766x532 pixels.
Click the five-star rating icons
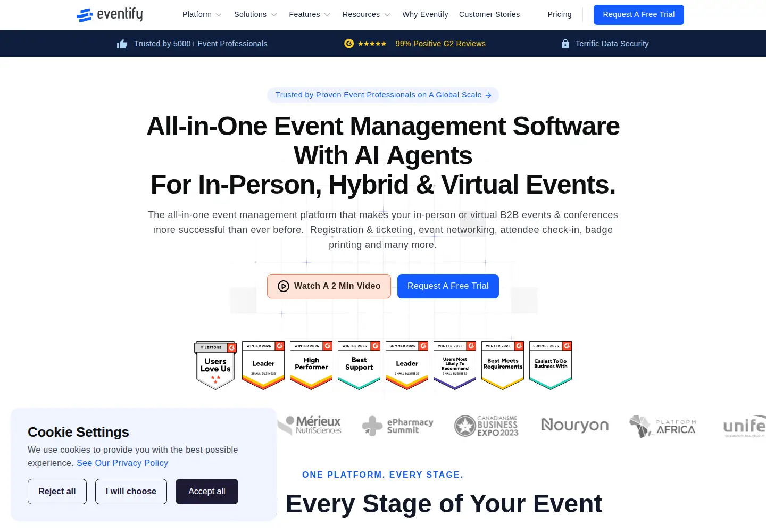(372, 44)
